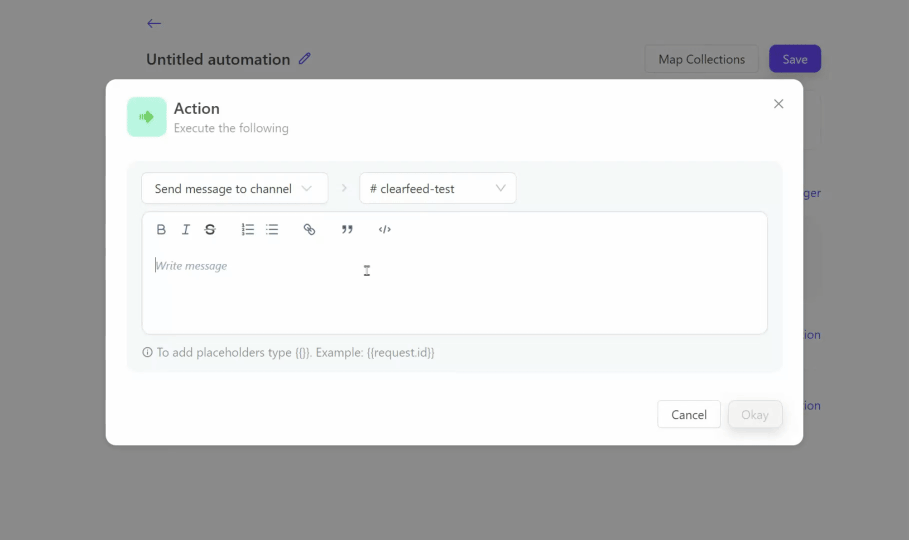
Task: Apply strikethrough formatting to message
Action: [210, 230]
